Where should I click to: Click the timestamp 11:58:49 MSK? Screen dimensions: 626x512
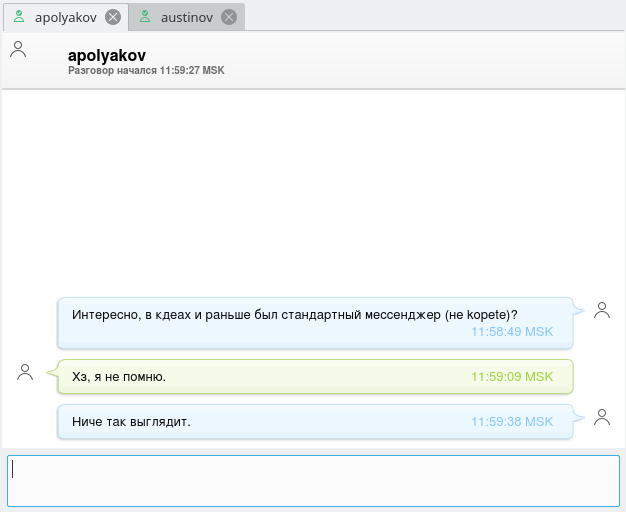[x=512, y=331]
